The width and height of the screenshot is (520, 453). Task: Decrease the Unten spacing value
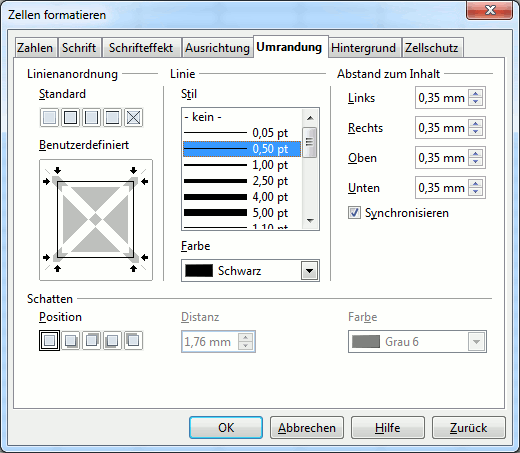click(476, 191)
